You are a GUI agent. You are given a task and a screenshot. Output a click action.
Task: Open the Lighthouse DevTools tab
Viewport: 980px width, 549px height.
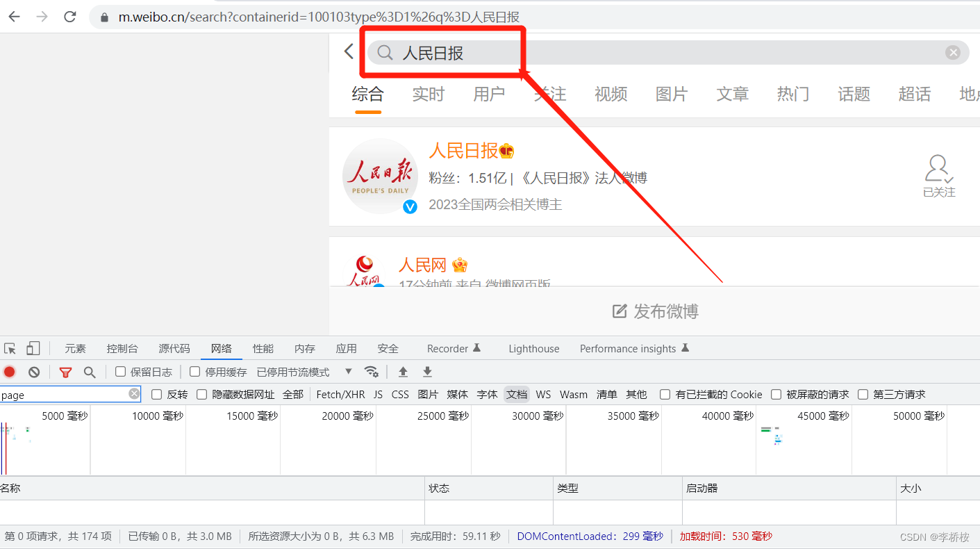(x=533, y=349)
